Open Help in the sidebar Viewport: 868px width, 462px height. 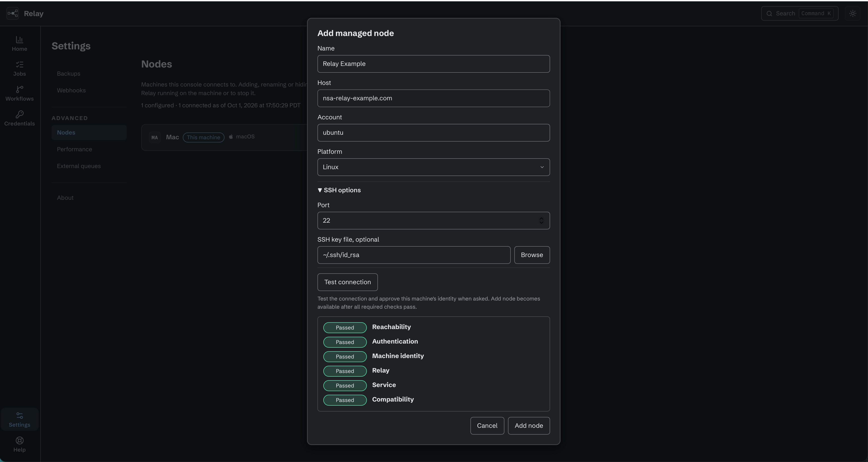19,445
